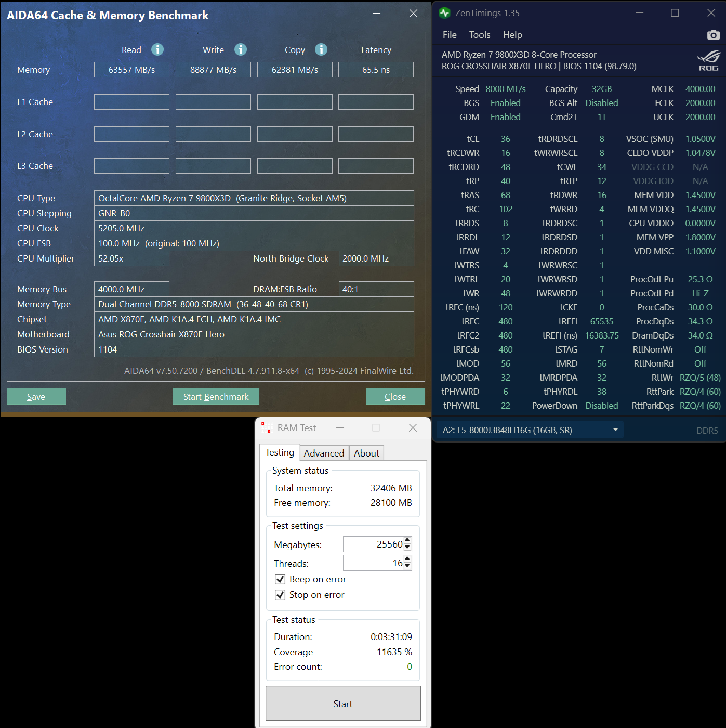Open the About tab in RAM Test
726x728 pixels.
[x=366, y=453]
